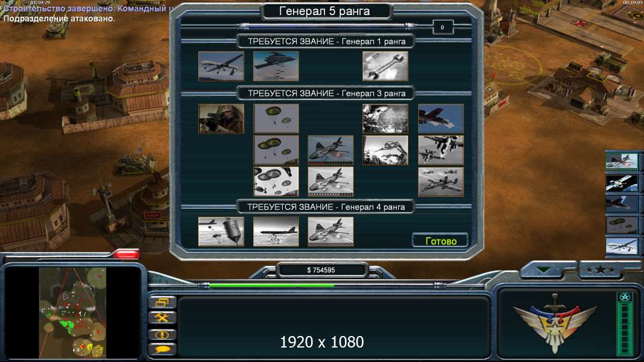This screenshot has height=362, width=644.
Task: Toggle the red indicator above the minimap
Action: (x=126, y=254)
